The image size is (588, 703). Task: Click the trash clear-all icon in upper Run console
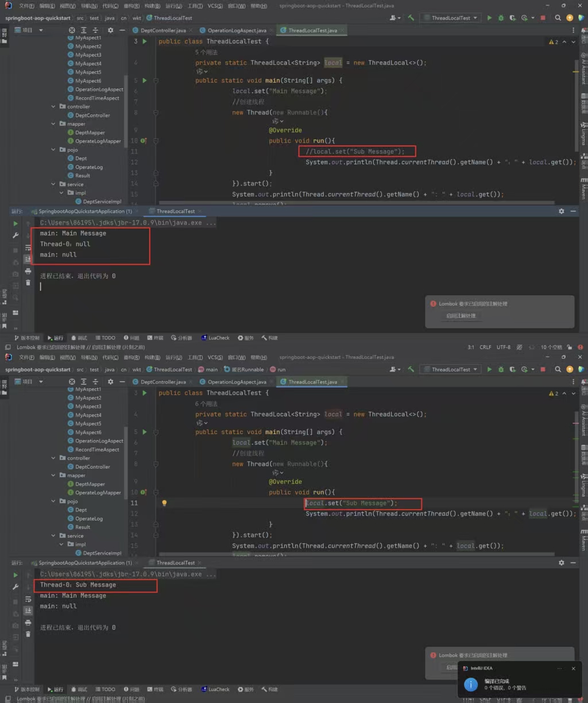point(28,283)
